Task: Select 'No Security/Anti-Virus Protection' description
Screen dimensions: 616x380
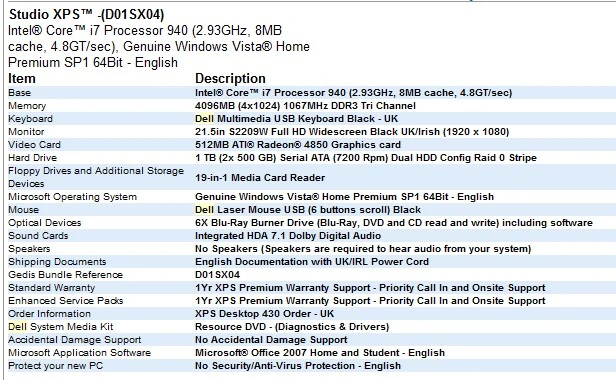Action: click(298, 365)
